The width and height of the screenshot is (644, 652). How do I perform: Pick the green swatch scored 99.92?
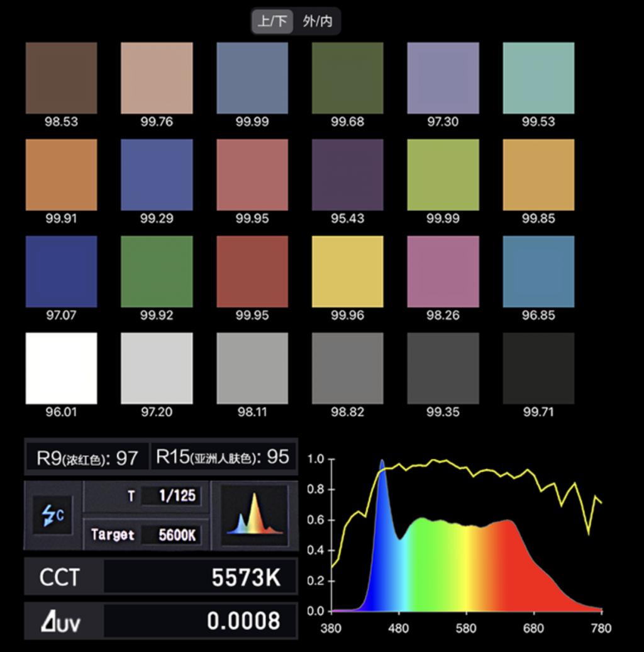coord(157,271)
